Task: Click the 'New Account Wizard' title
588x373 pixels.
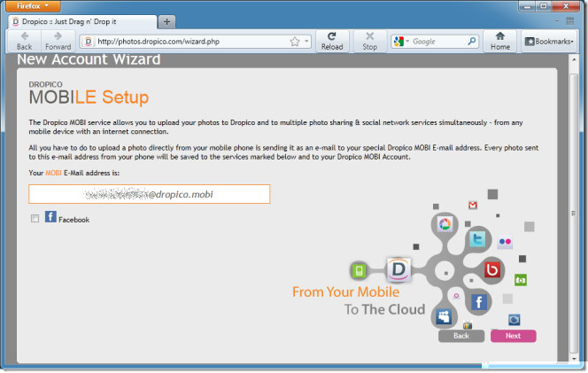Action: pyautogui.click(x=89, y=59)
